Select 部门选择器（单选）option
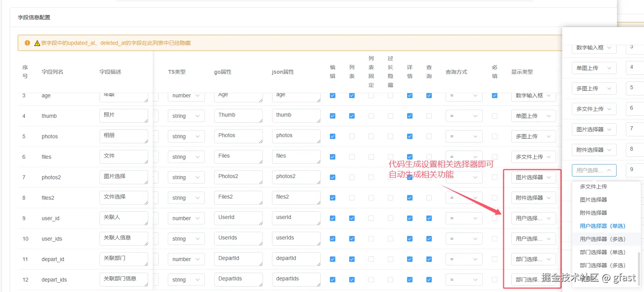 (x=606, y=252)
